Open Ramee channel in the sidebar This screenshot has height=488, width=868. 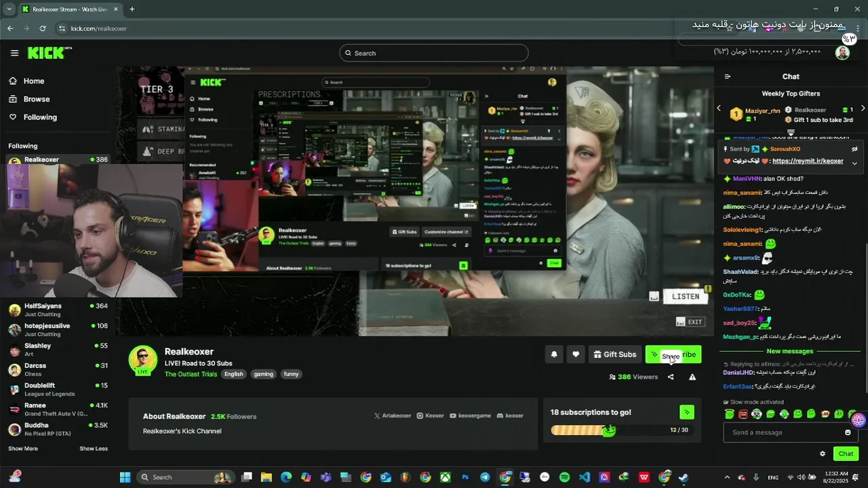(x=58, y=409)
